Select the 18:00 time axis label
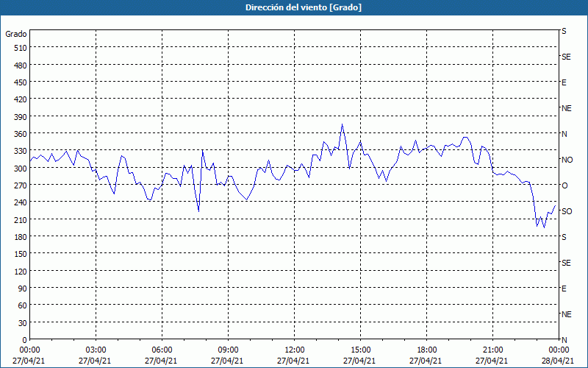588x368 pixels. pos(427,350)
